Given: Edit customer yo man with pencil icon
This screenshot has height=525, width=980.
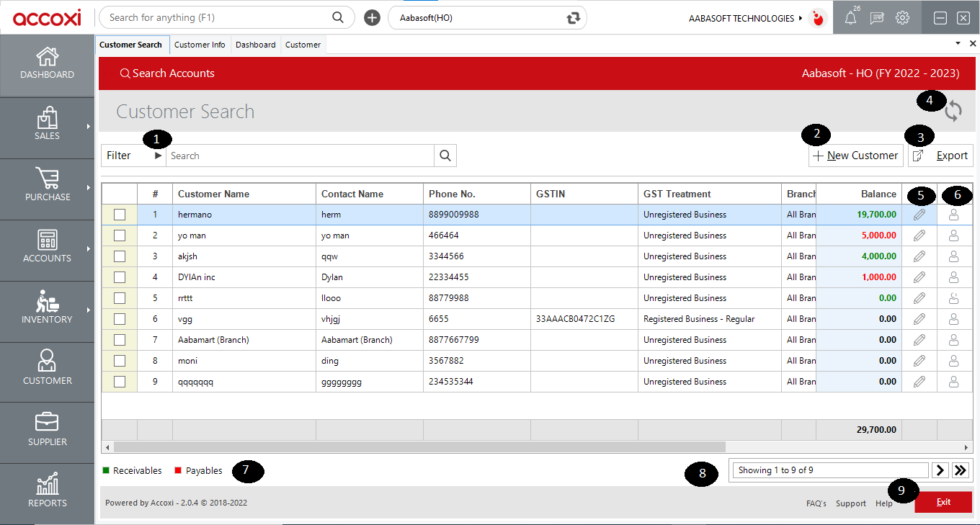Looking at the screenshot, I should pos(919,235).
